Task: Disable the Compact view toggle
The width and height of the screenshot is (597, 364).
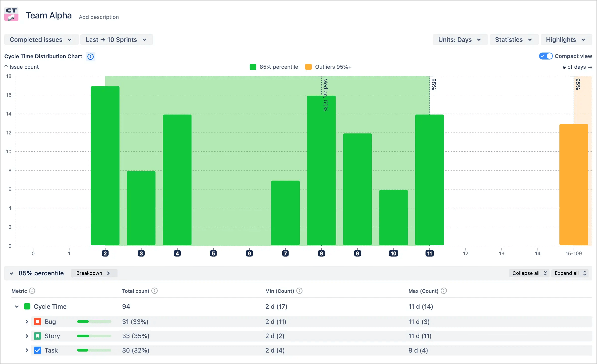Action: [x=545, y=56]
